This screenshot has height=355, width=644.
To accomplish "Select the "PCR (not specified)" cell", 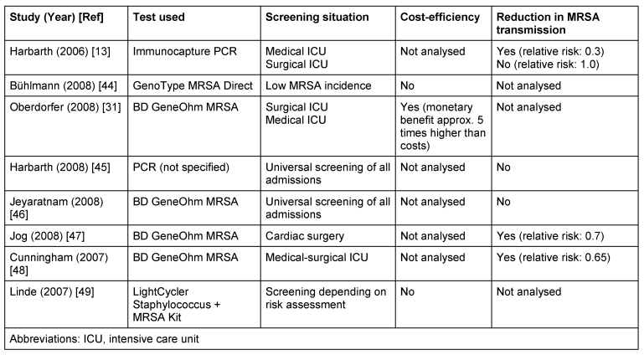I will [182, 167].
